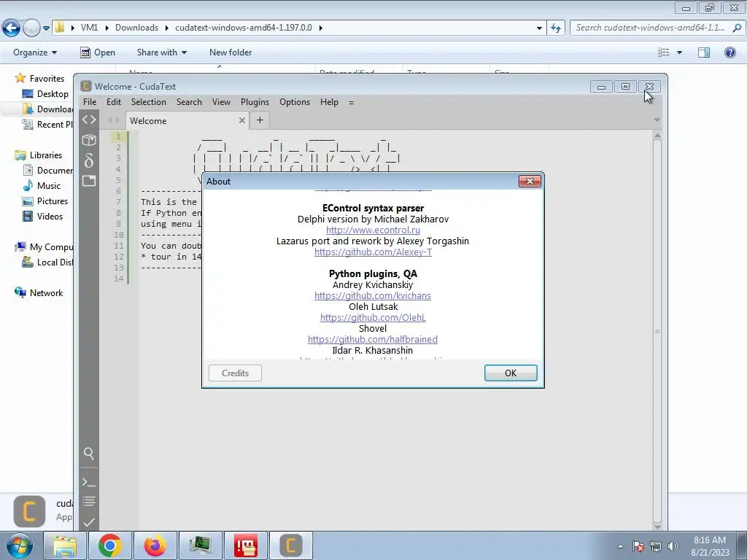747x560 pixels.
Task: Select Network in navigation pane
Action: pos(39,293)
